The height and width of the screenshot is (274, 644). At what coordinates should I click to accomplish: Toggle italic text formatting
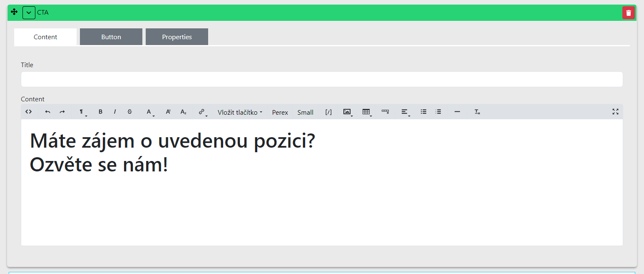pyautogui.click(x=115, y=112)
